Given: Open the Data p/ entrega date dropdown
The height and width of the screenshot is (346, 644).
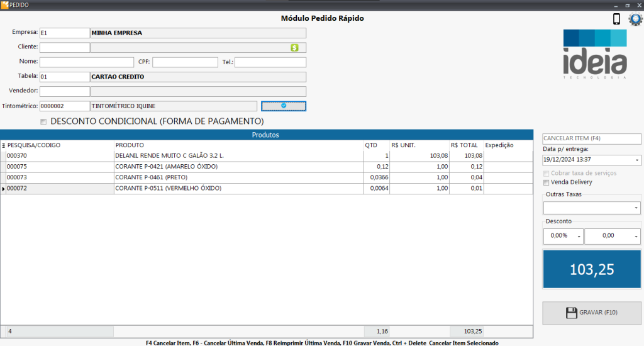Looking at the screenshot, I should 636,160.
